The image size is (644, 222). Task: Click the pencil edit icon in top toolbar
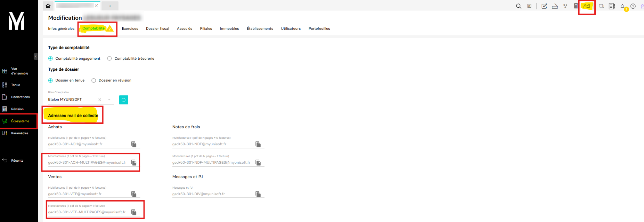point(544,6)
